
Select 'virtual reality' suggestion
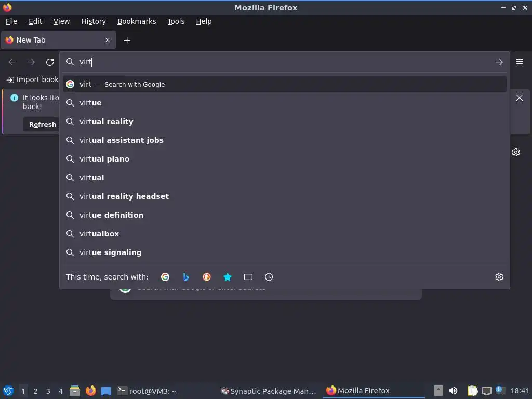point(284,122)
